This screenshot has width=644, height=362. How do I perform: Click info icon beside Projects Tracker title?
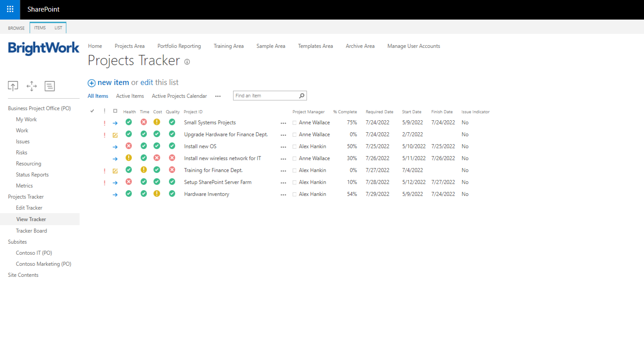[x=187, y=62]
